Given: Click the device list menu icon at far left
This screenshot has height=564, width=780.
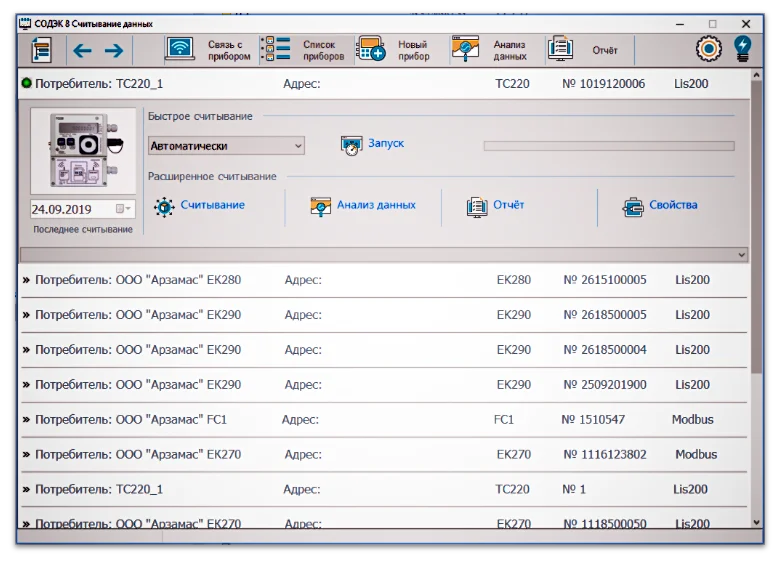Looking at the screenshot, I should tap(41, 50).
